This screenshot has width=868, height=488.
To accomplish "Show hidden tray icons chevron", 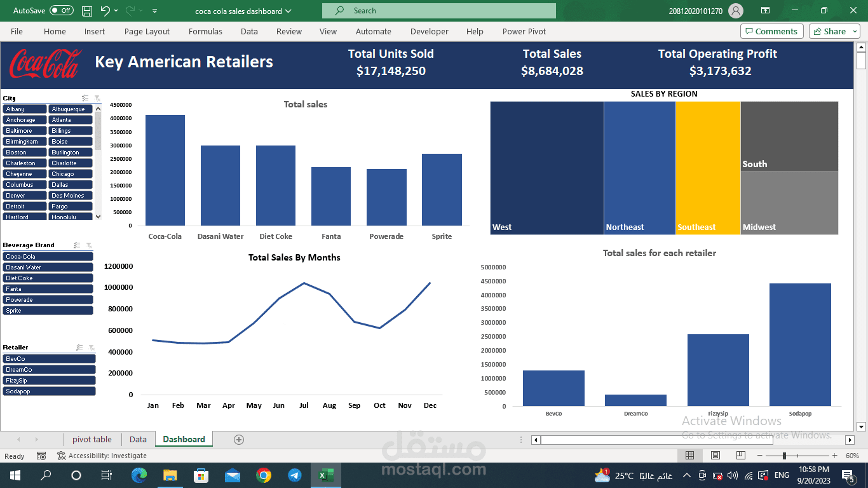I will [687, 475].
